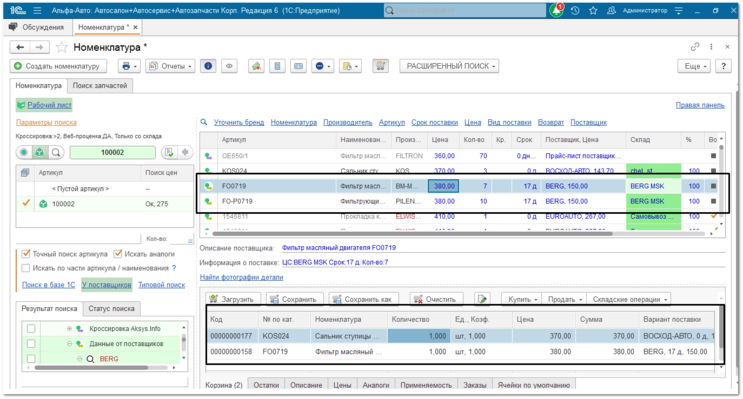Open the blue circle dropdown in toolbar
This screenshot has height=399, width=743.
(323, 66)
